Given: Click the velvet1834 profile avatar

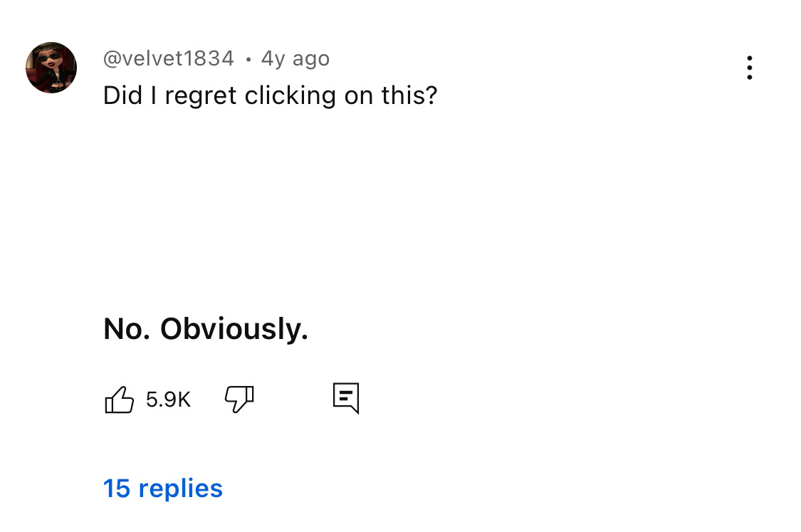Looking at the screenshot, I should [51, 68].
